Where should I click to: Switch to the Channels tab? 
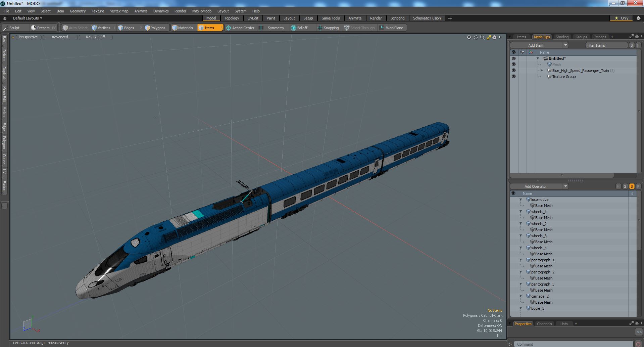[544, 324]
